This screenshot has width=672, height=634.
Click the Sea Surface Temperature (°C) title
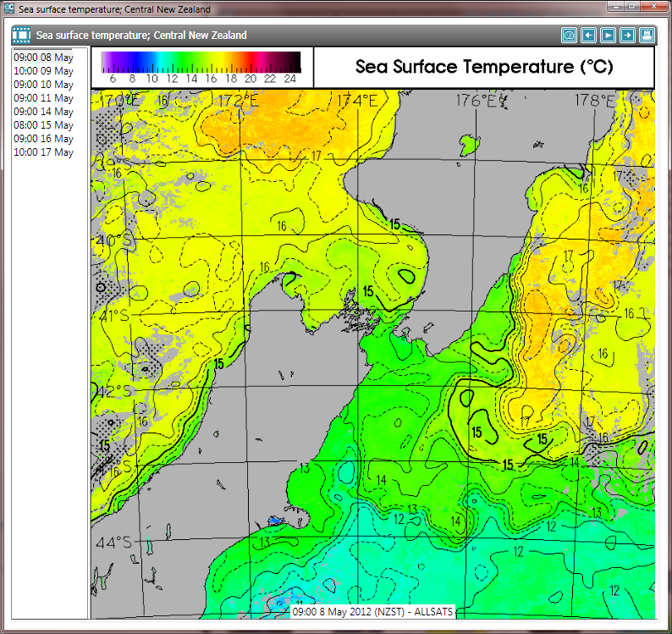pyautogui.click(x=484, y=67)
